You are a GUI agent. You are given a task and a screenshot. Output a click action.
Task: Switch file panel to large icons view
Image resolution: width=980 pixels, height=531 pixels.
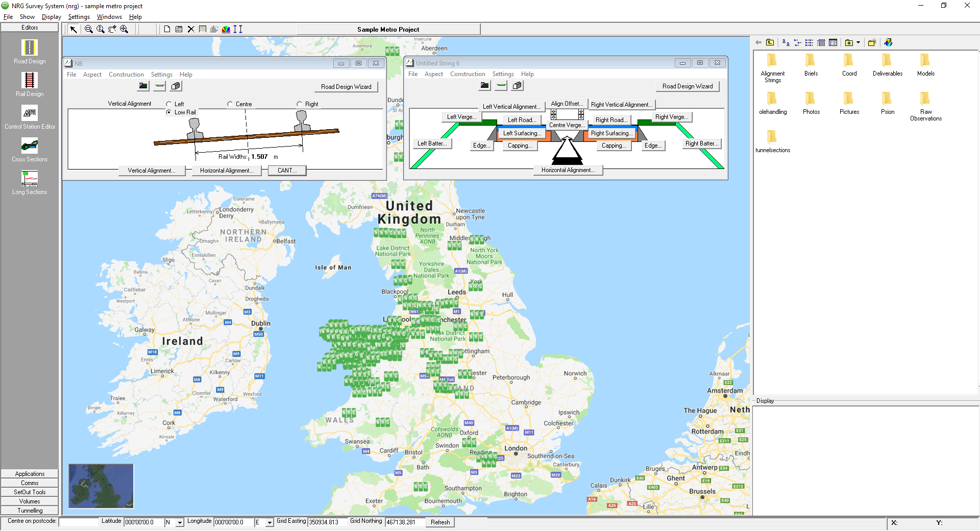[x=786, y=42]
